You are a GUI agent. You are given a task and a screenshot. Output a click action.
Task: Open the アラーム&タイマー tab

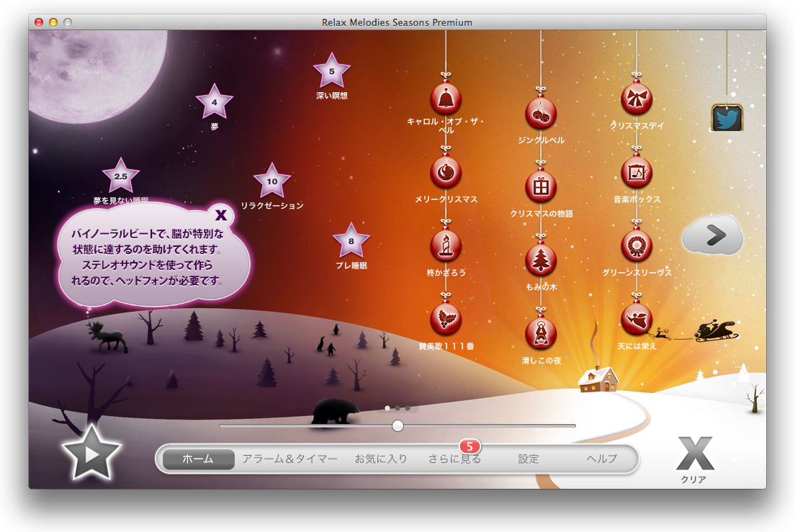289,459
